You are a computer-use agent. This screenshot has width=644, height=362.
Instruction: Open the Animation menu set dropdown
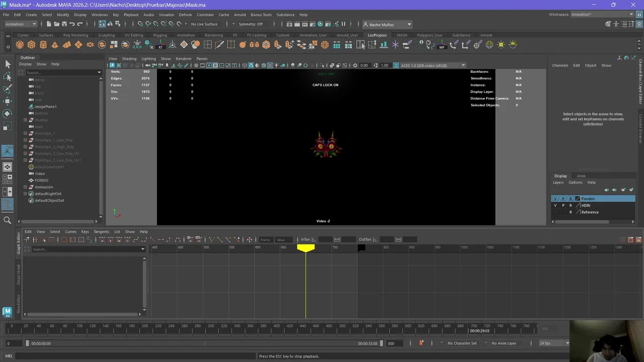coord(21,24)
